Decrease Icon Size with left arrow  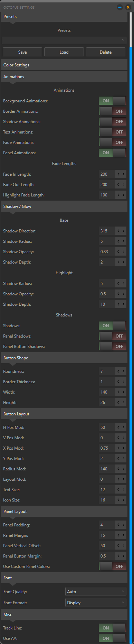[x=118, y=500]
